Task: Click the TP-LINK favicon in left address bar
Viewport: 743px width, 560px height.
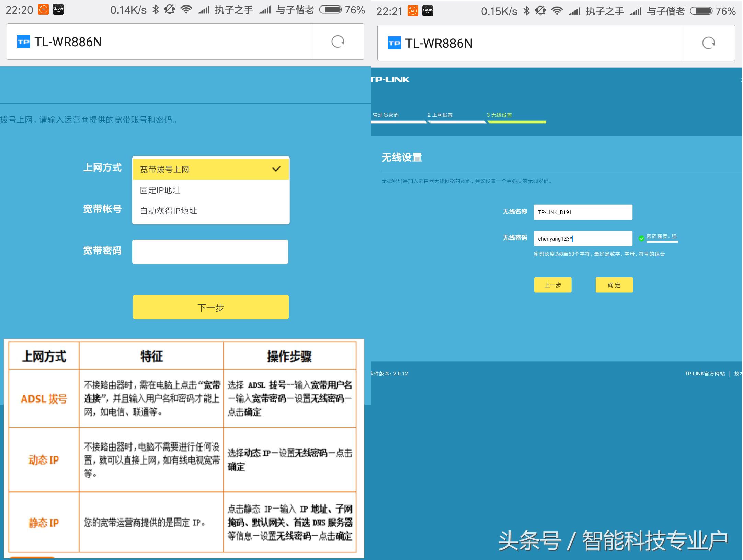Action: (x=23, y=42)
